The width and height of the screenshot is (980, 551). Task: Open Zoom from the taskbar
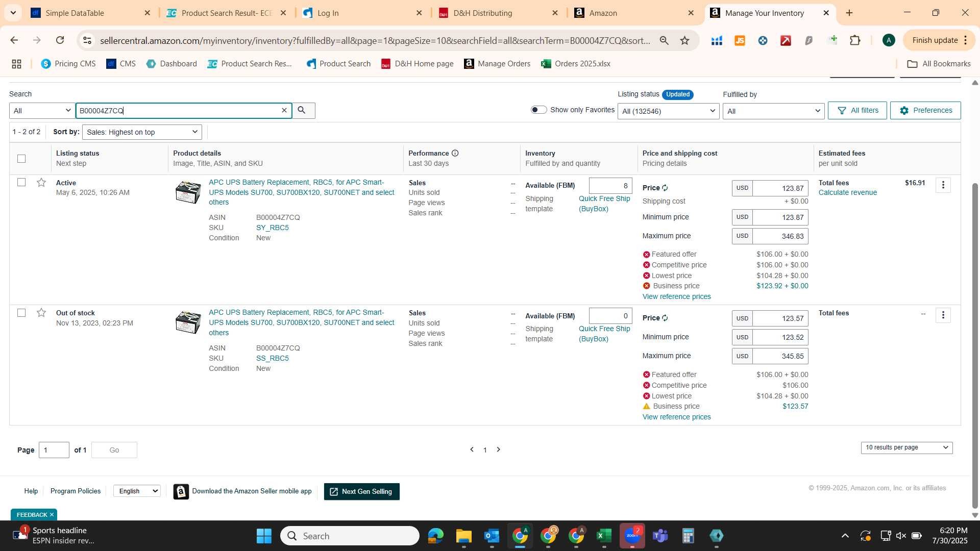632,536
